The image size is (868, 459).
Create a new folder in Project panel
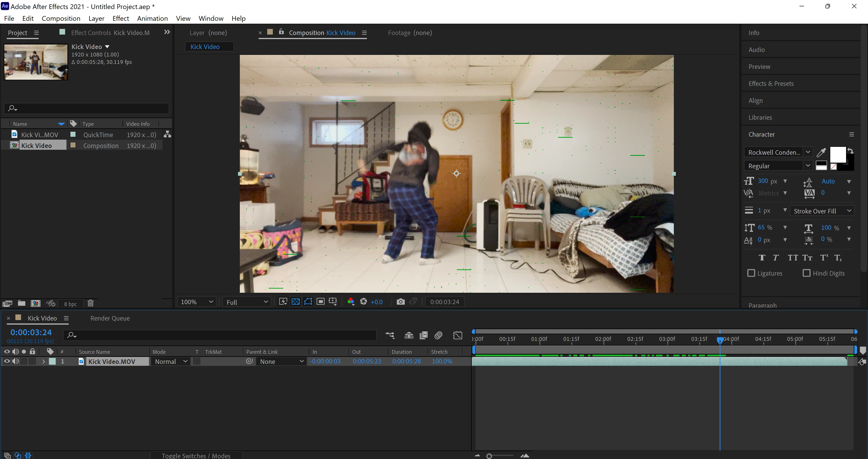coord(21,303)
